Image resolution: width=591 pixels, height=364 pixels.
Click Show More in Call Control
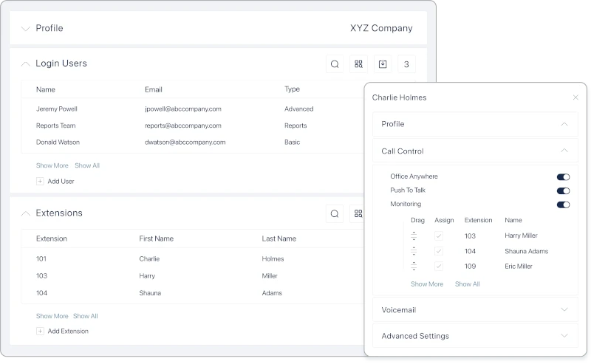(427, 284)
